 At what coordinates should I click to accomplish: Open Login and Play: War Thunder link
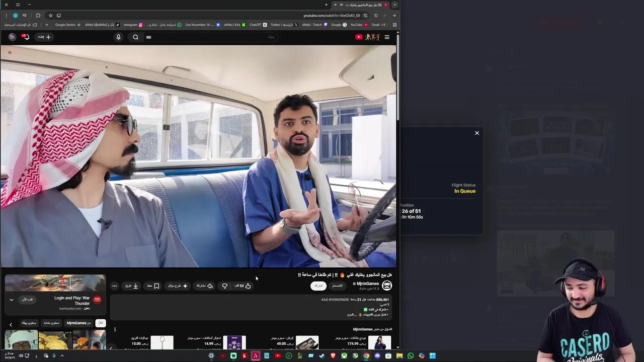point(71,301)
